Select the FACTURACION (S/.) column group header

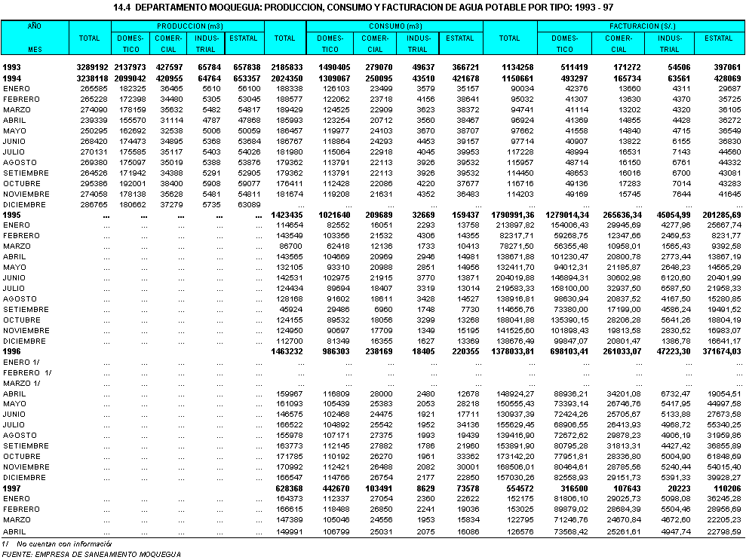(x=640, y=26)
